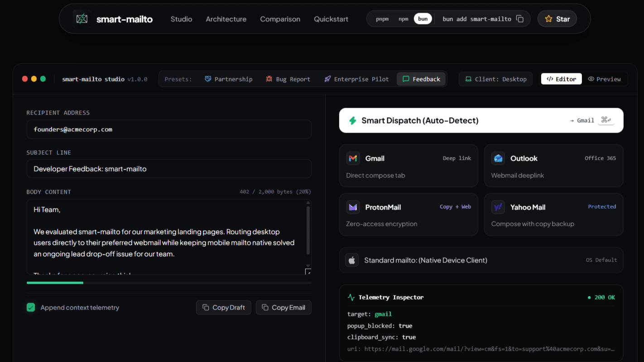This screenshot has height=362, width=644.
Task: Click the Smart Dispatch lightning bolt icon
Action: (352, 120)
